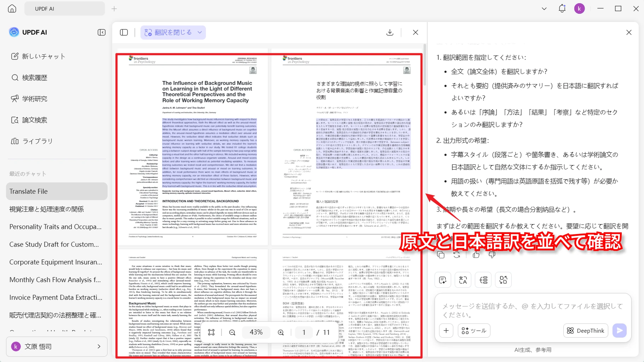
Task: Close the chat panel
Action: pos(629,33)
